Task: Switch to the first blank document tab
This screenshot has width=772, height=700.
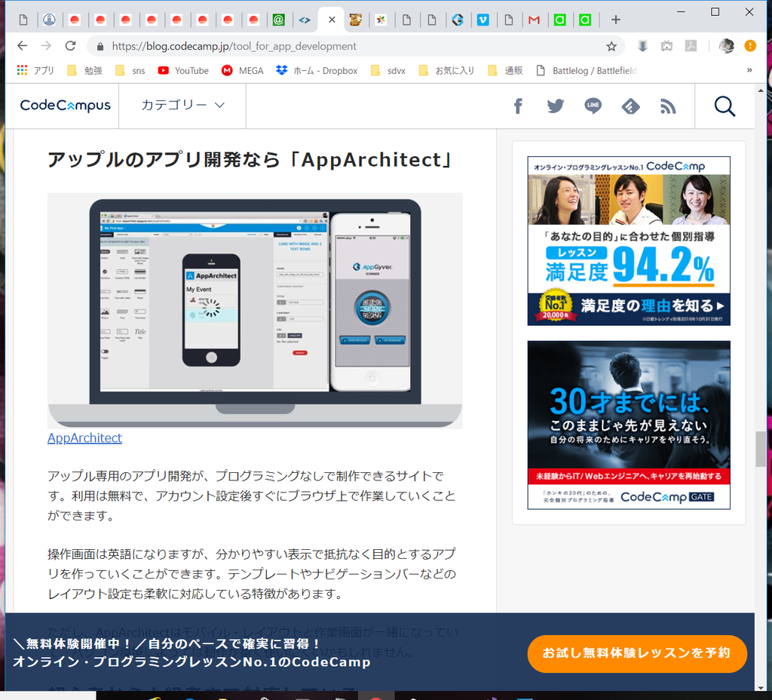Action: click(23, 20)
